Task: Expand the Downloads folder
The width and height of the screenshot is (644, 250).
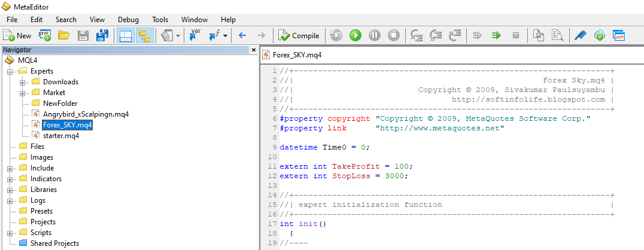Action: coord(23,82)
